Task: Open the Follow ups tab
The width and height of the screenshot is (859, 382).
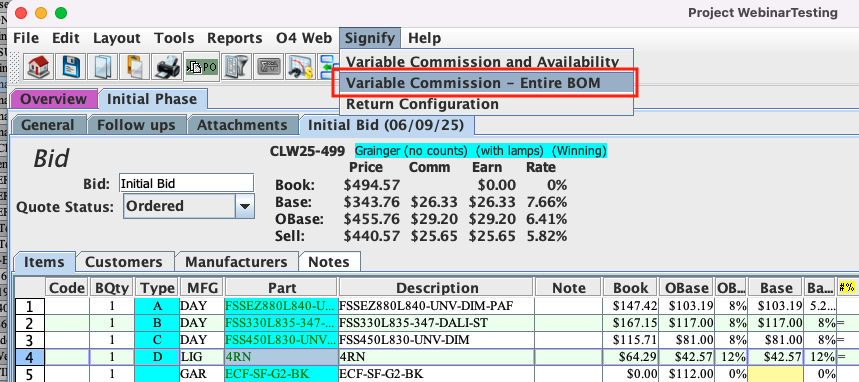Action: (136, 125)
